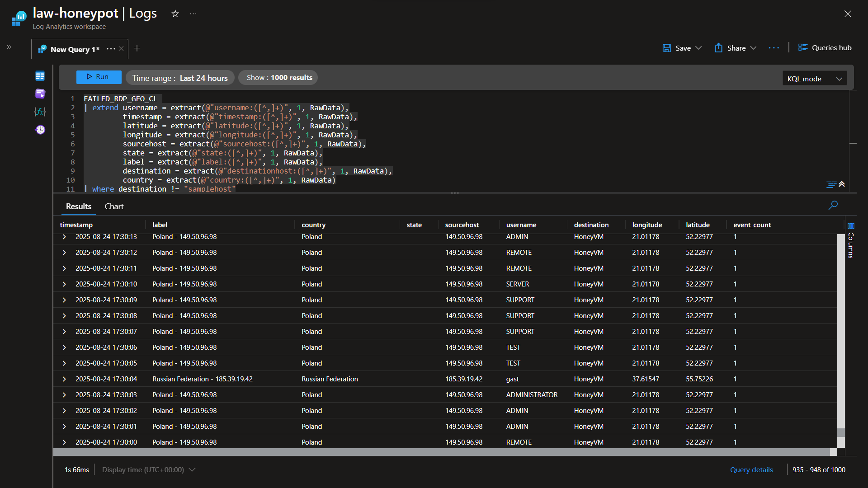This screenshot has height=488, width=868.
Task: Click the horizontal scrollbar below the results
Action: tap(442, 451)
